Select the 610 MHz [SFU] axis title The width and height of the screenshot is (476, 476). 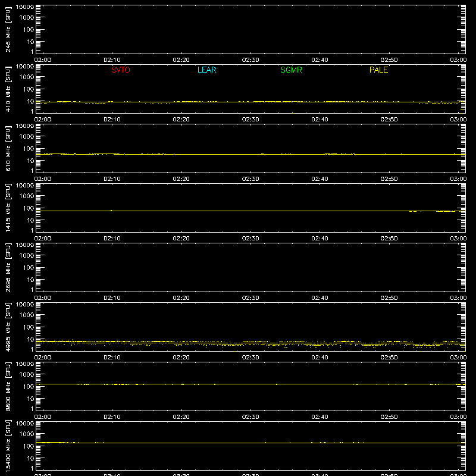coord(8,148)
